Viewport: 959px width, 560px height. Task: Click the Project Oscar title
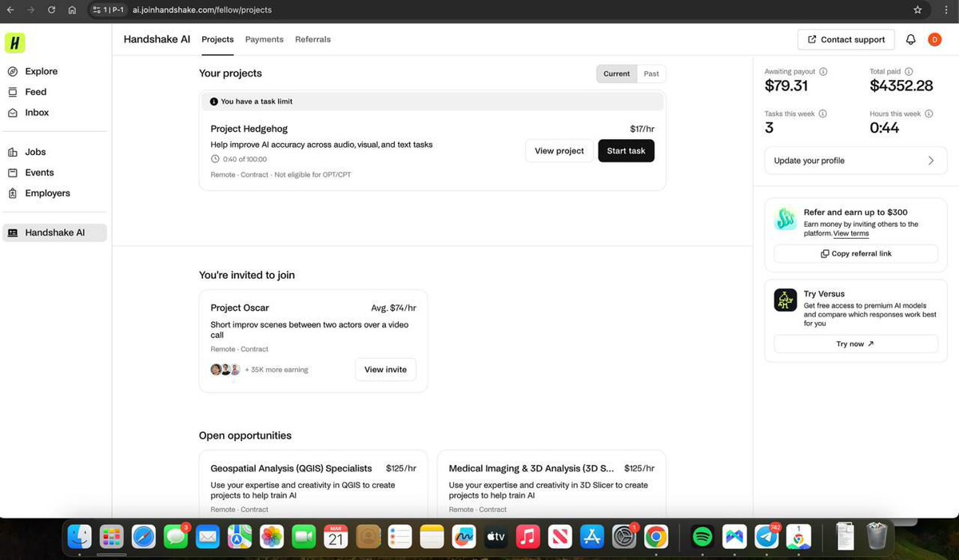coord(240,308)
